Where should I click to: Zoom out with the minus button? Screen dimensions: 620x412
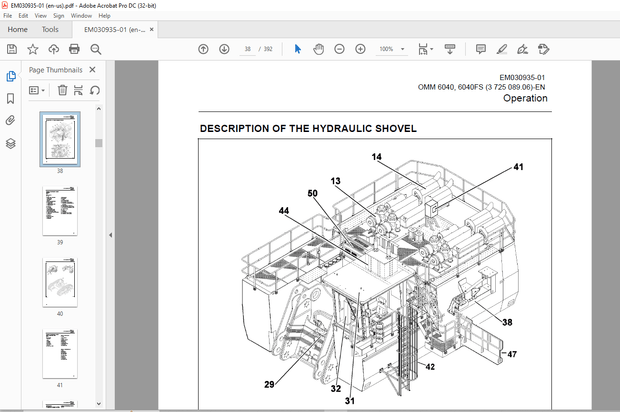[339, 49]
